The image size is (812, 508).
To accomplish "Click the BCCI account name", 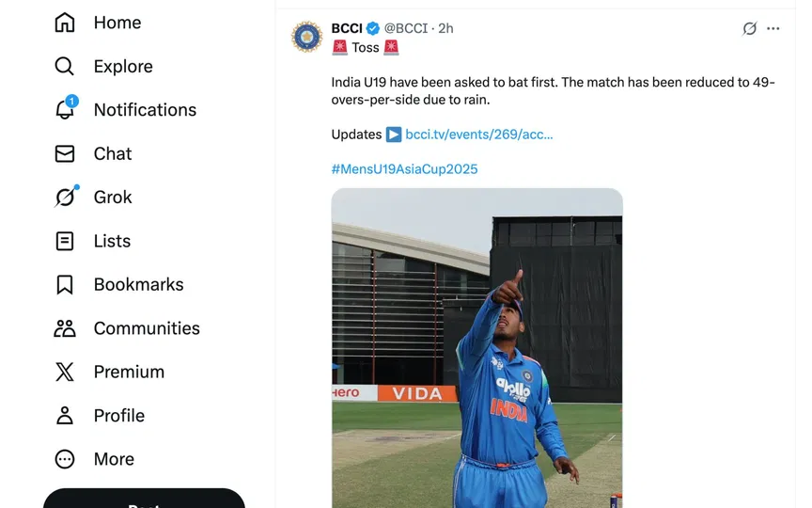I will [347, 28].
